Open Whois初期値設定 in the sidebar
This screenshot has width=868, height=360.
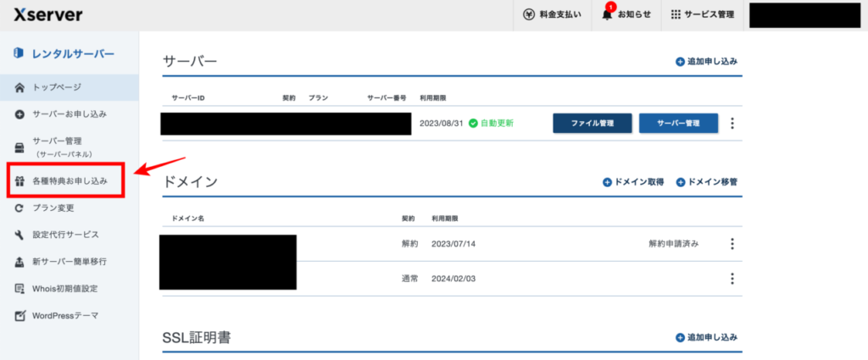coord(70,289)
